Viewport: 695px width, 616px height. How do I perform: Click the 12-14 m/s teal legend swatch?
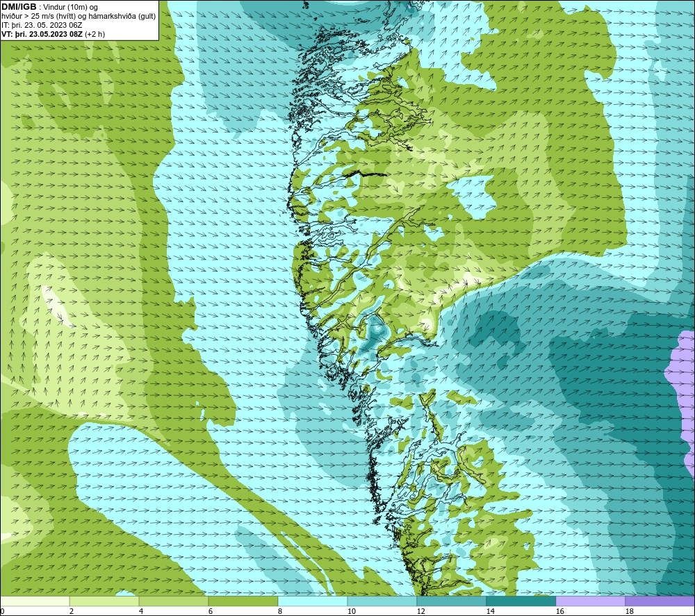pos(451,601)
